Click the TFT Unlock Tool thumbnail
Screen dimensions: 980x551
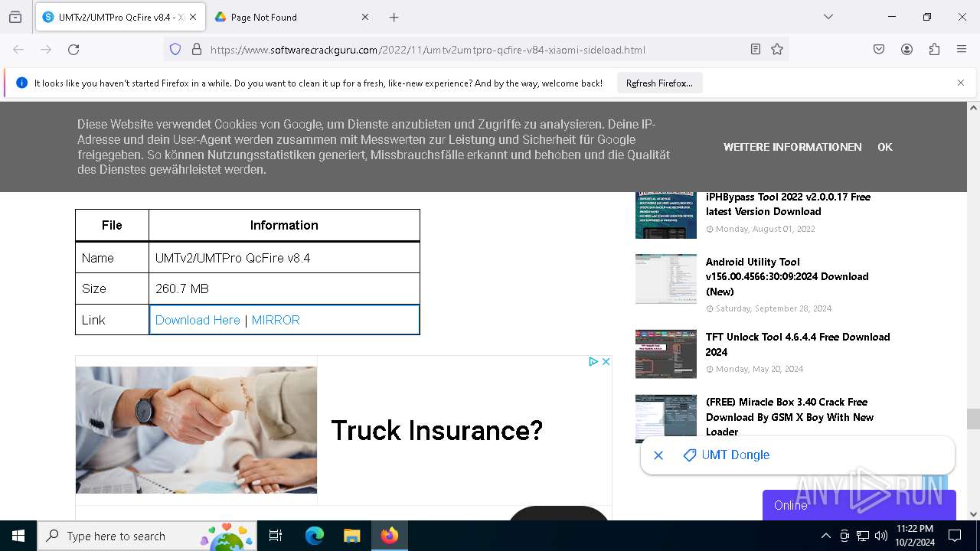tap(666, 354)
